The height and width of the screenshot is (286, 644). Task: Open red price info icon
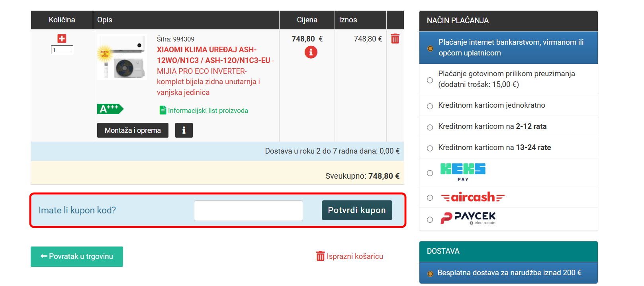(x=311, y=52)
